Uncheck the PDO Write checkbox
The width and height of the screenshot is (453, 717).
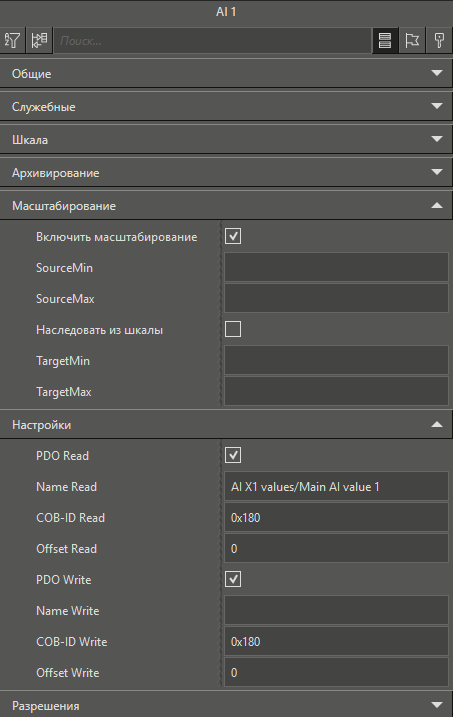coord(233,579)
